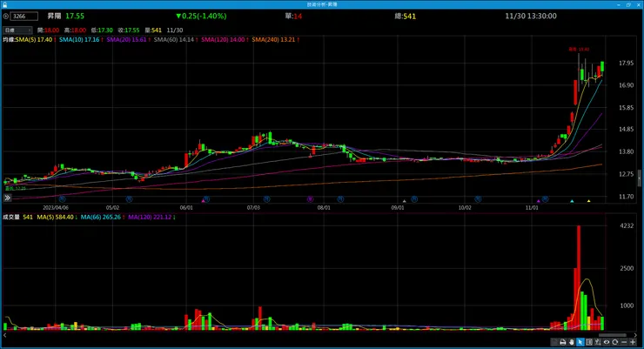Viewport: 644px width, 349px height.
Task: Click the cyan triangle marker after 11/01
Action: [572, 201]
